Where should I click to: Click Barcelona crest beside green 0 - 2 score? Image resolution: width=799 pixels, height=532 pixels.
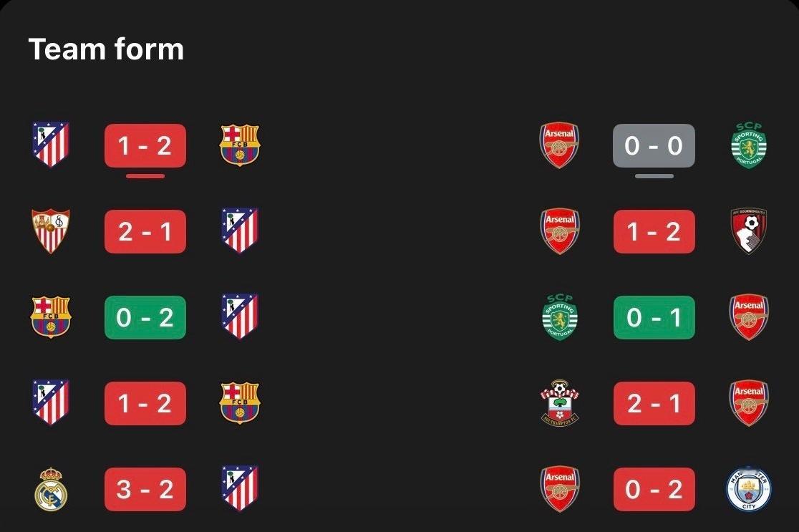50,317
